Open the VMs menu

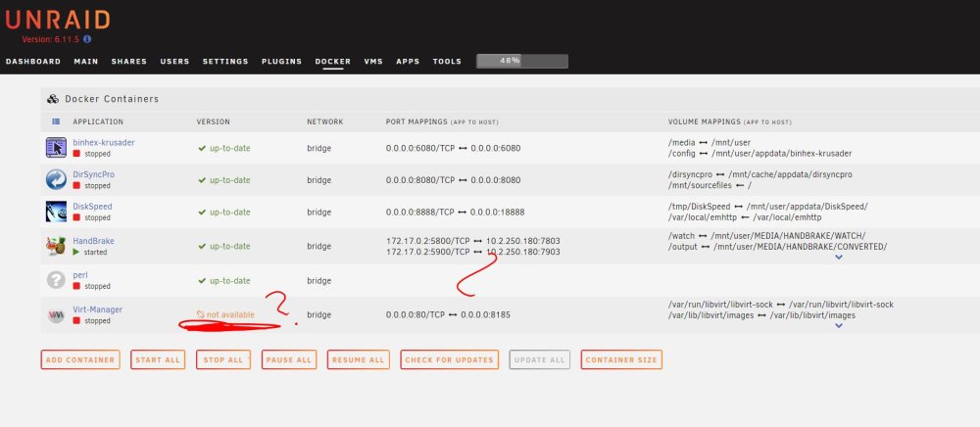(373, 61)
